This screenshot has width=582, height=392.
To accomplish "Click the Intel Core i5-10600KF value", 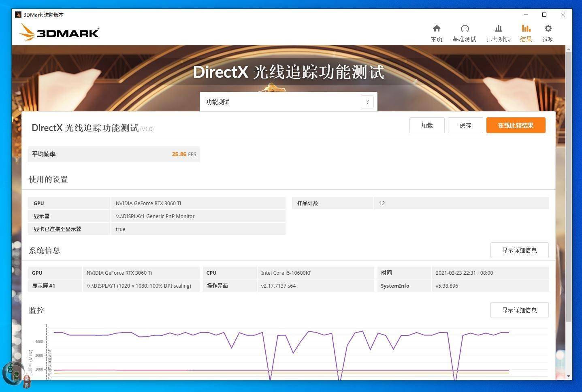I will coord(286,273).
